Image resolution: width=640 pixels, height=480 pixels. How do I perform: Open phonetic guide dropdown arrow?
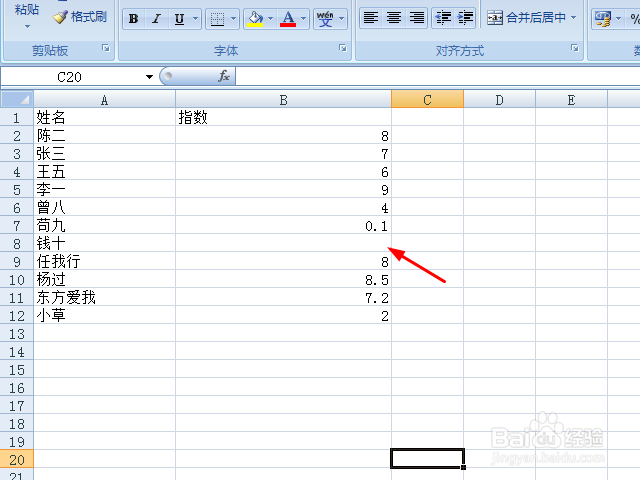click(342, 19)
